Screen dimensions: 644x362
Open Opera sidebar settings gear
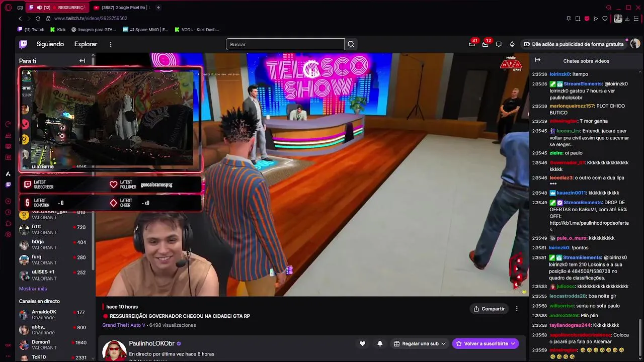pos(8,234)
